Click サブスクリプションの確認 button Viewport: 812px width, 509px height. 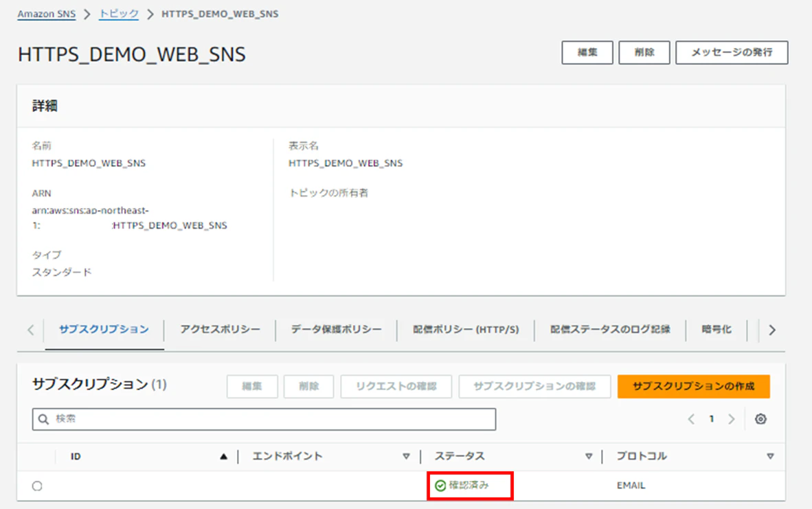(x=534, y=386)
